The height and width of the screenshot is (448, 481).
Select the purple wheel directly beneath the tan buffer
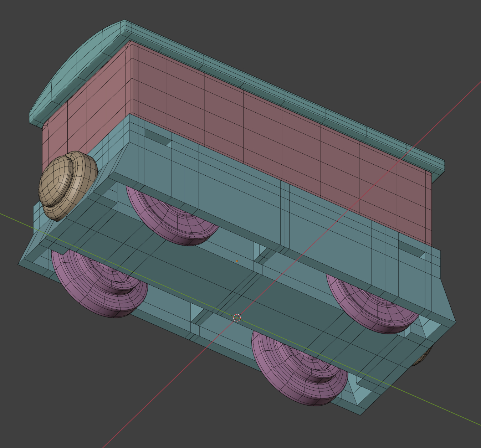point(171,221)
